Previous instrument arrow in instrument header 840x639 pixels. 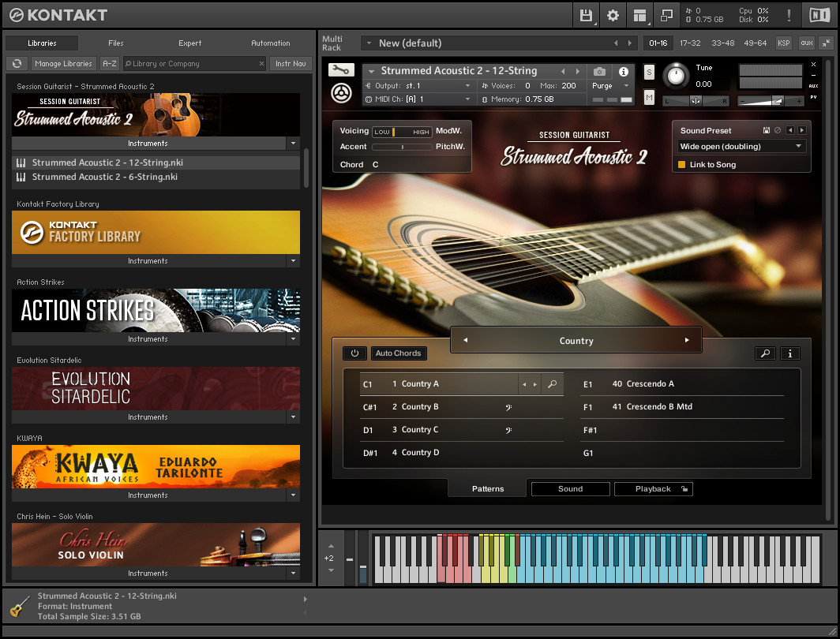click(x=562, y=71)
